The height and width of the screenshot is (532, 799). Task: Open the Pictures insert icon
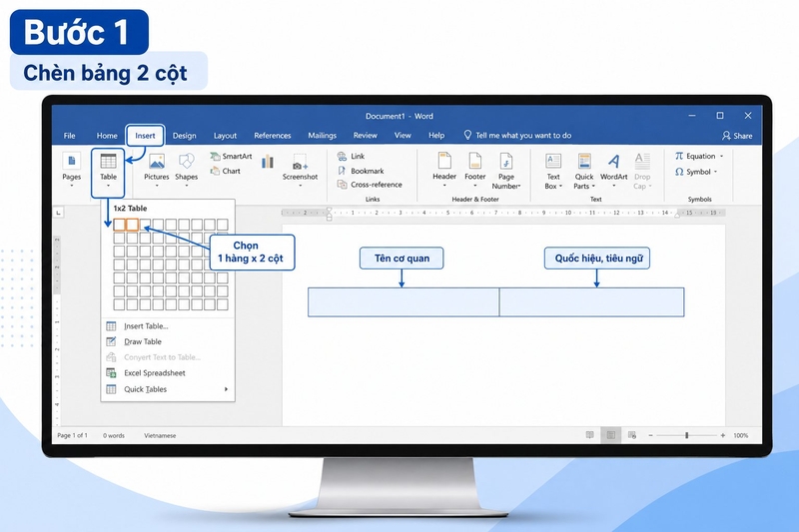(x=157, y=162)
